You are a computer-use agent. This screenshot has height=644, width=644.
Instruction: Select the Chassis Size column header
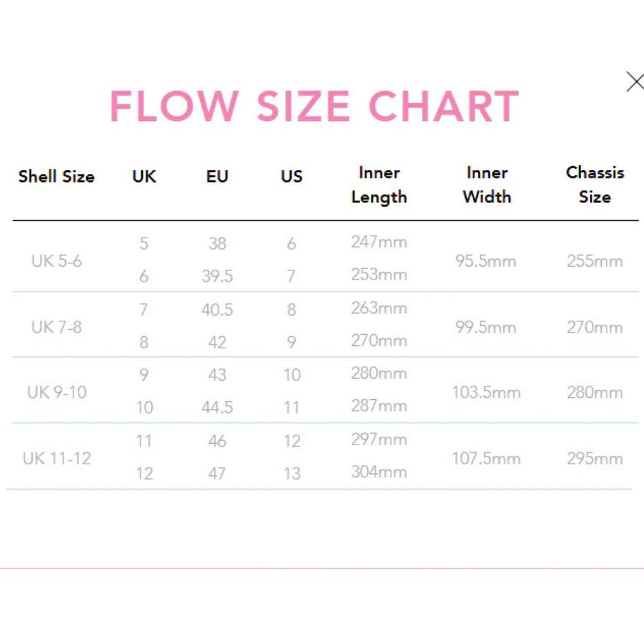(594, 185)
